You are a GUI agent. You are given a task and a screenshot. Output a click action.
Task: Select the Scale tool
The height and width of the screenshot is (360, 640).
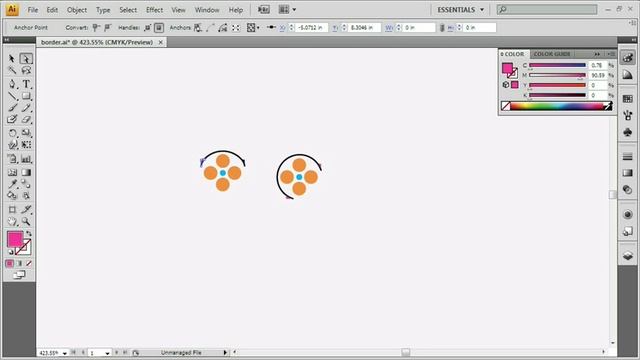click(x=26, y=133)
